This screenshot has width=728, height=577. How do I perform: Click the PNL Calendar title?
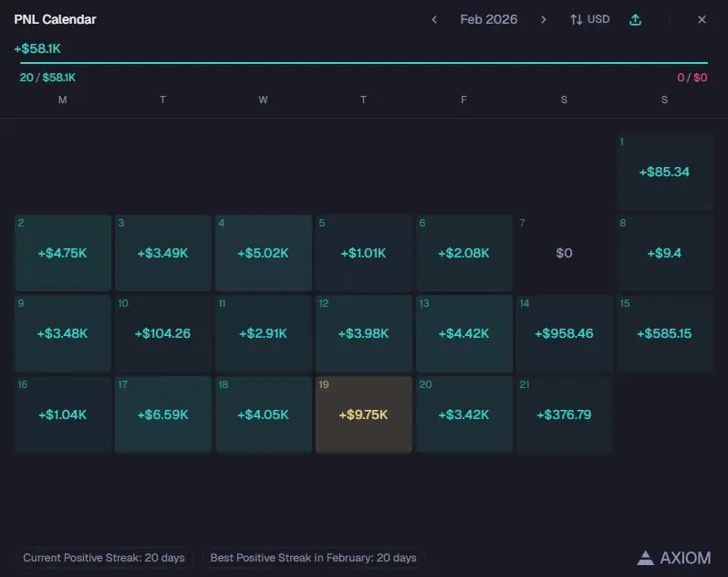point(56,19)
